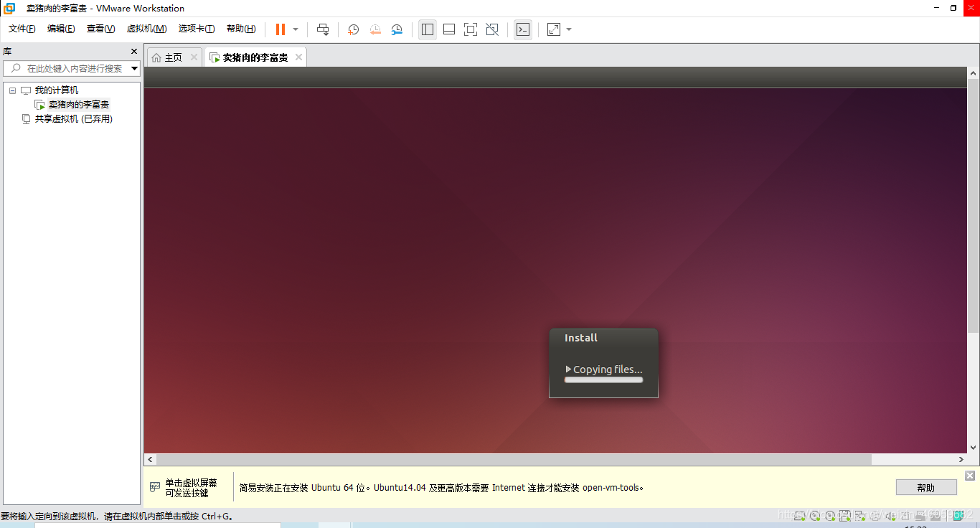Click the horizontal scrollbar left arrow
This screenshot has height=528, width=980.
[150, 459]
